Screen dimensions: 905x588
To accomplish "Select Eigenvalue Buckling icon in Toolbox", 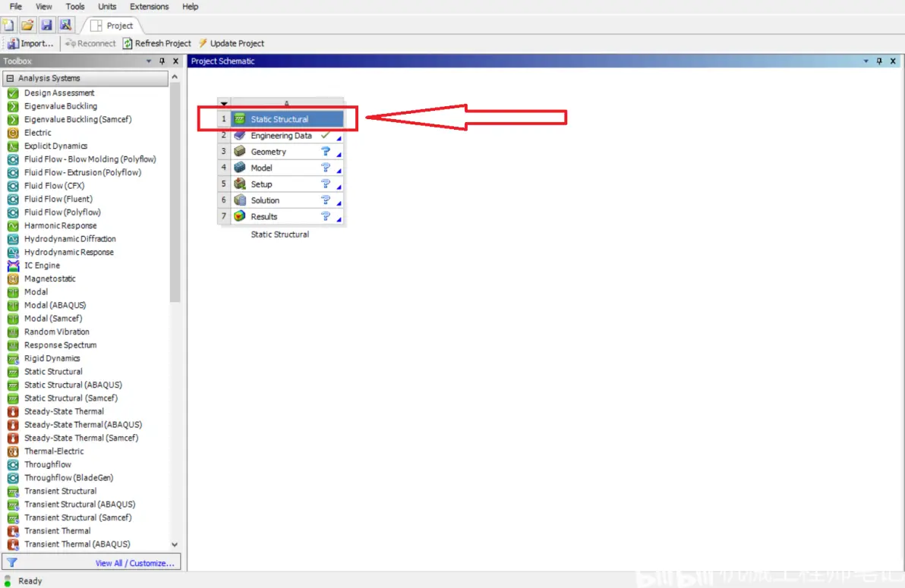I will (x=13, y=106).
